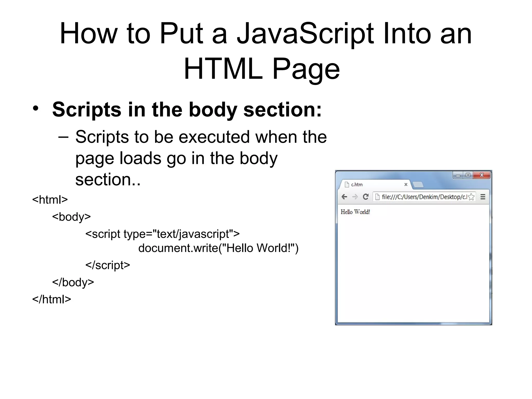
Task: Click the opening script type tag line
Action: click(162, 234)
